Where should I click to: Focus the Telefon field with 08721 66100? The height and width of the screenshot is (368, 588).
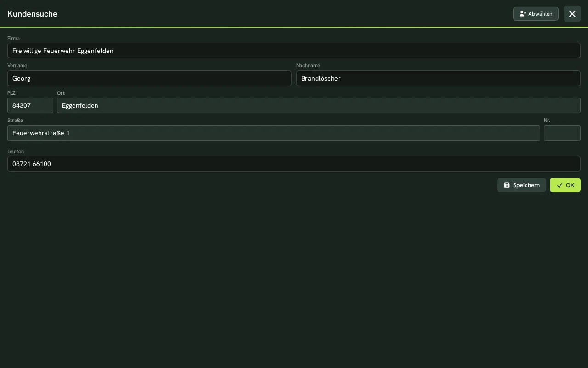[x=294, y=164]
